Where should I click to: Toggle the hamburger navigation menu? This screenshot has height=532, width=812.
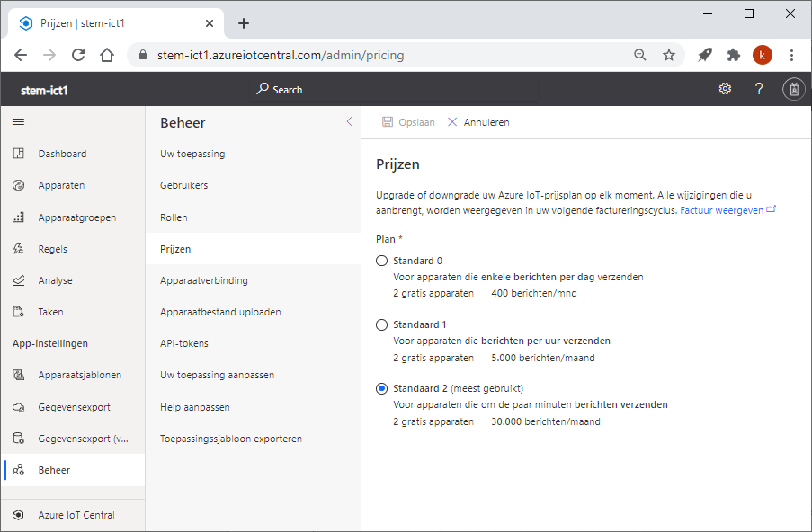(x=19, y=121)
